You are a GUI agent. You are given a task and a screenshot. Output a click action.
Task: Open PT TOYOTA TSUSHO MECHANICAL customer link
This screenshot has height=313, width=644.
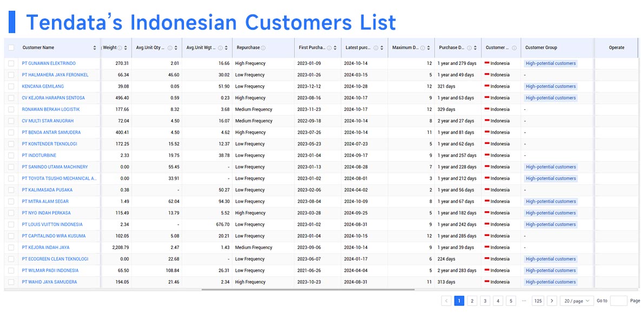[60, 178]
